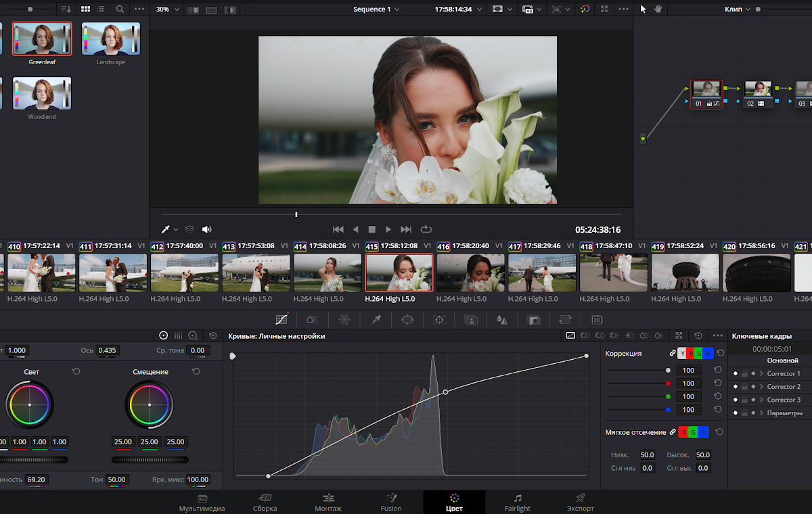This screenshot has height=514, width=812.
Task: Open the Curves palette icon
Action: [x=282, y=319]
